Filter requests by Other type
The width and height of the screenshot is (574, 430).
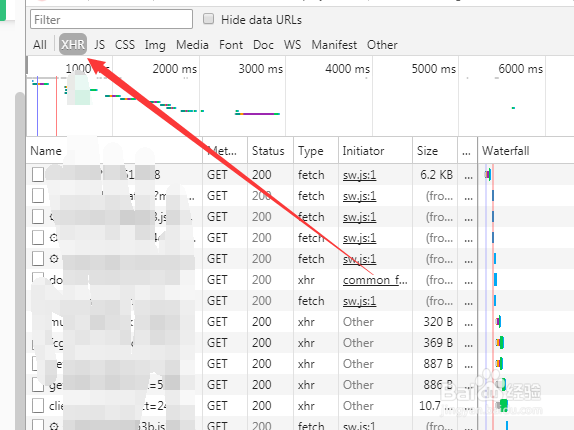[382, 45]
